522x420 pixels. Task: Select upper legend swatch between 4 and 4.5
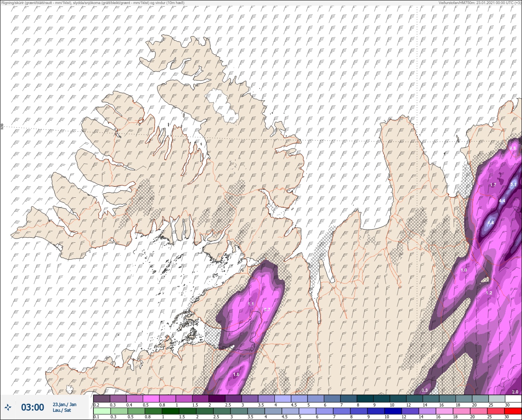tap(283, 398)
